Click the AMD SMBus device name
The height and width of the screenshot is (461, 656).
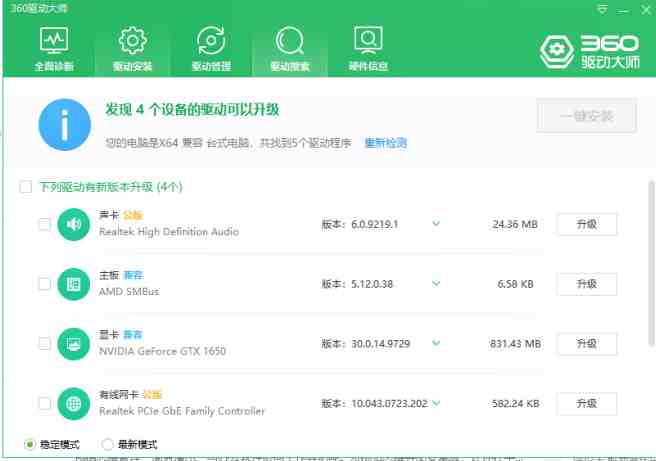(129, 292)
